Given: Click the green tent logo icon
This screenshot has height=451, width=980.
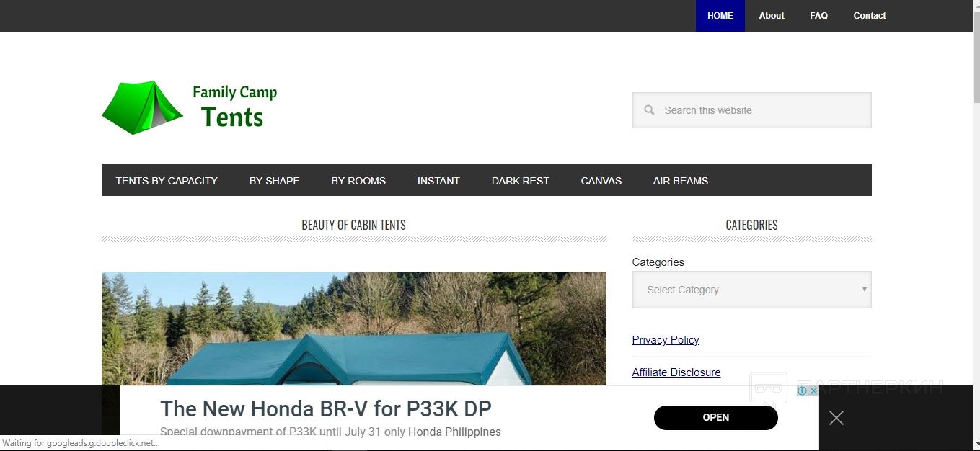Looking at the screenshot, I should point(142,107).
